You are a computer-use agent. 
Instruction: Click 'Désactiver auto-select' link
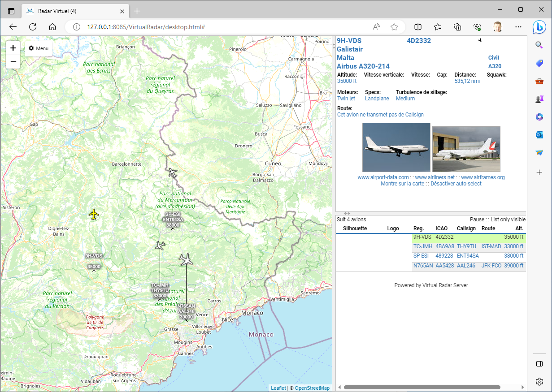(x=456, y=184)
